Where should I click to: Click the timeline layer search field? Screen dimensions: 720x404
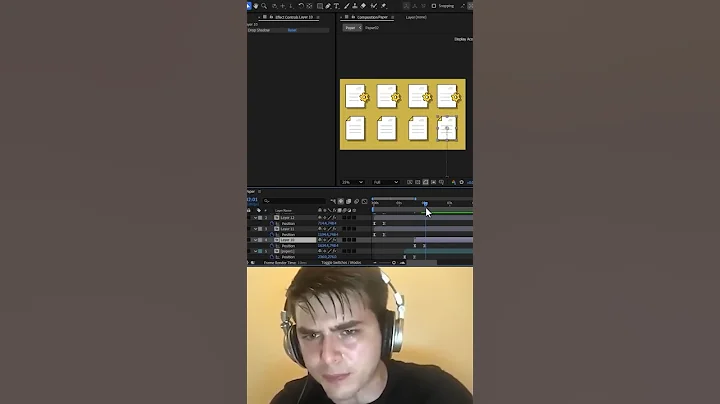pos(294,201)
